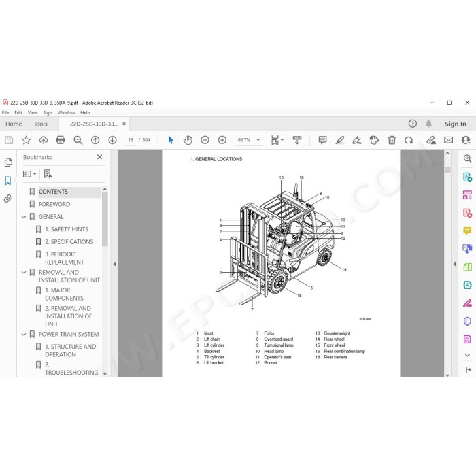Collapse the left navigation pane arrow
The width and height of the screenshot is (476, 476).
coord(114,264)
